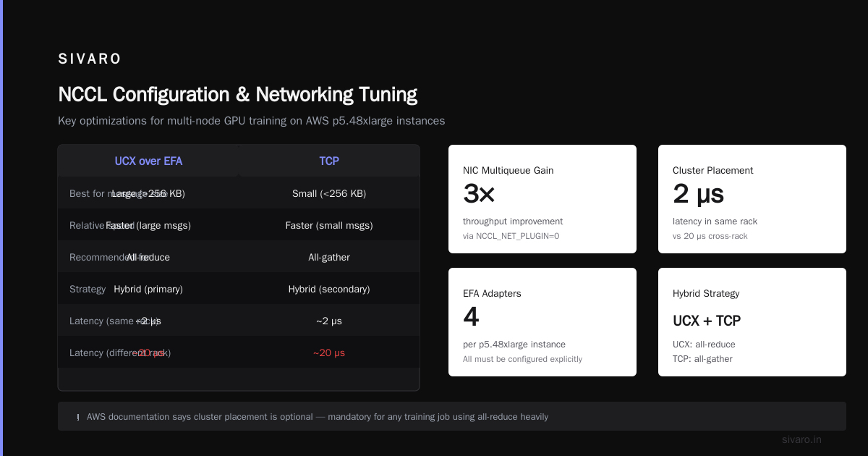Viewport: 868px width, 456px height.
Task: Click the "~2 µs" value in the TCP column
Action: [329, 321]
